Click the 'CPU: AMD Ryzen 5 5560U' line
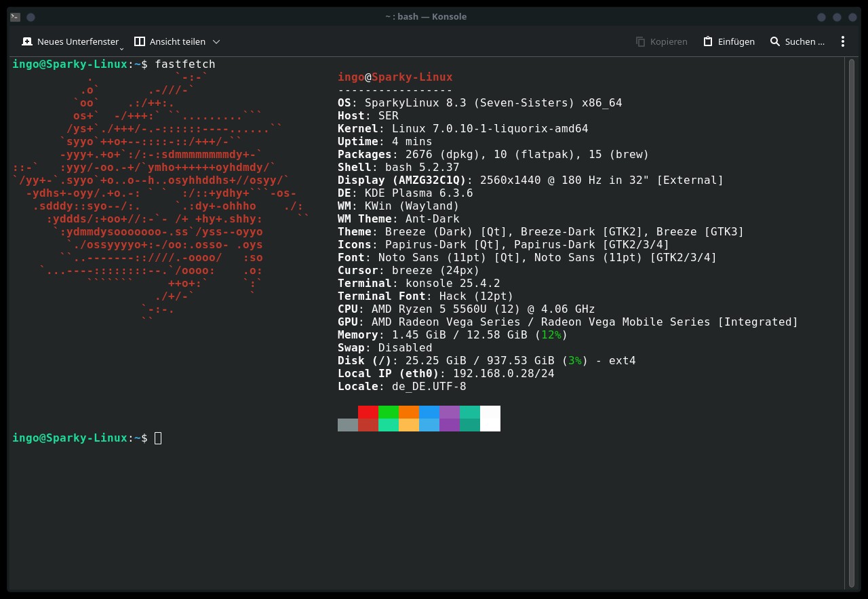 pyautogui.click(x=467, y=309)
